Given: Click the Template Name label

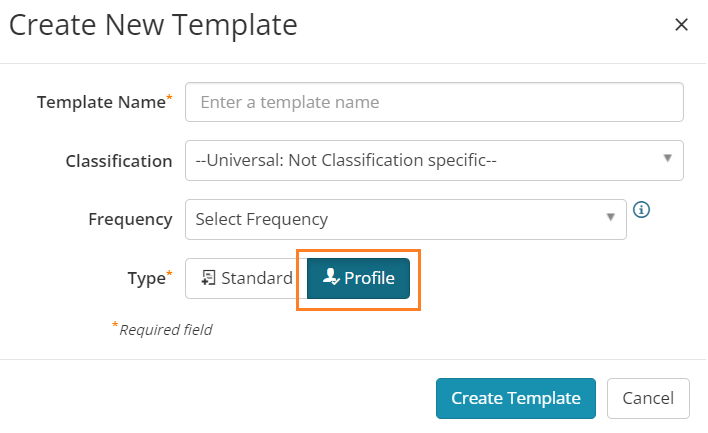Looking at the screenshot, I should click(101, 102).
